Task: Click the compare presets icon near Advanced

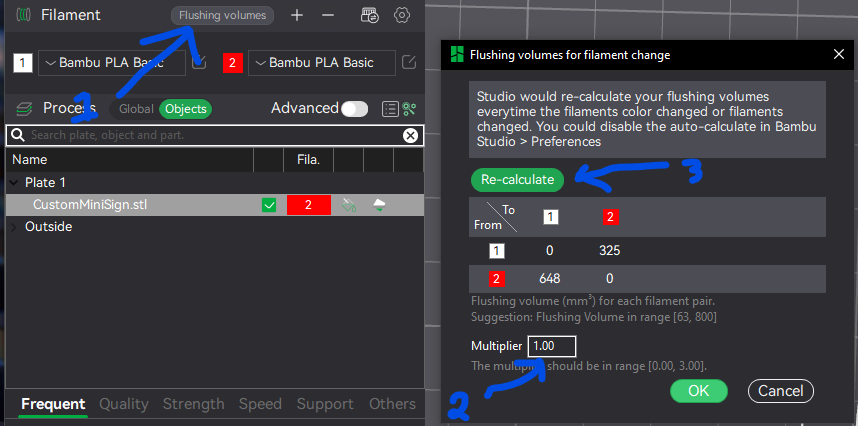Action: pyautogui.click(x=409, y=108)
